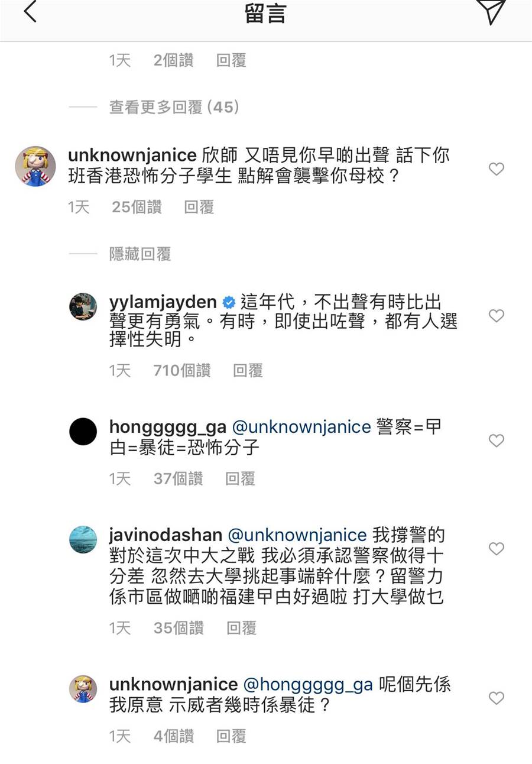Viewport: 532px width, 764px height.
Task: View the 710個讚 likes list
Action: 182,371
